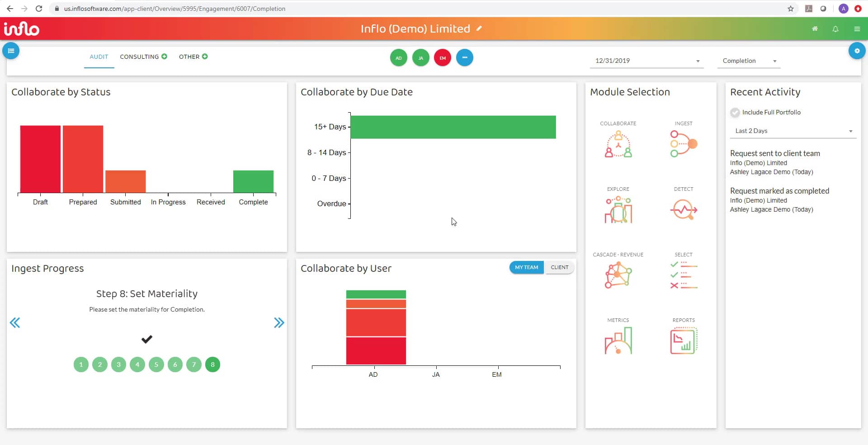Open the 12/31/2019 date selector
Image resolution: width=868 pixels, height=445 pixels.
click(x=646, y=61)
